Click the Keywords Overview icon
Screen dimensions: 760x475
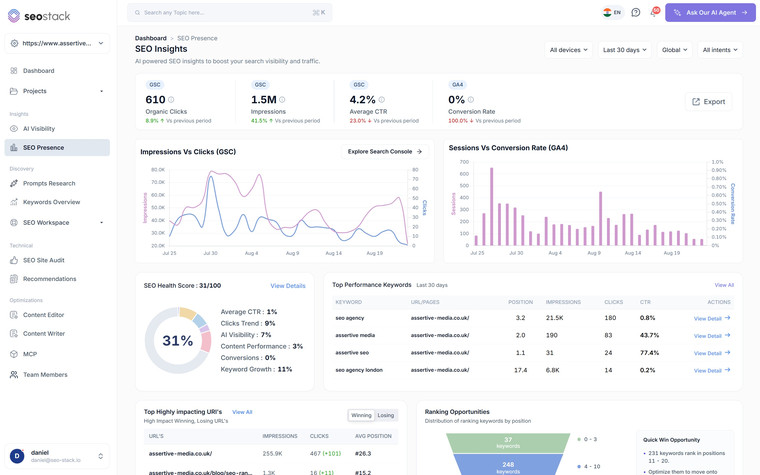(14, 202)
